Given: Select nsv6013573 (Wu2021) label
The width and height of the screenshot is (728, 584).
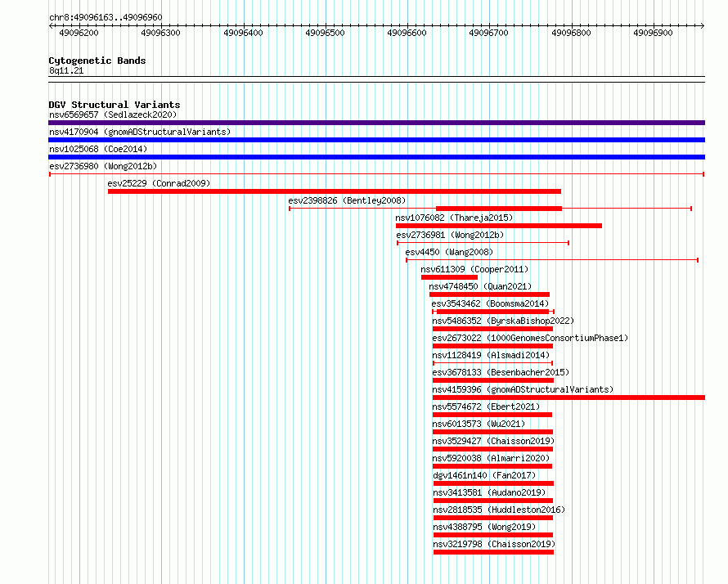Looking at the screenshot, I should (x=479, y=424).
